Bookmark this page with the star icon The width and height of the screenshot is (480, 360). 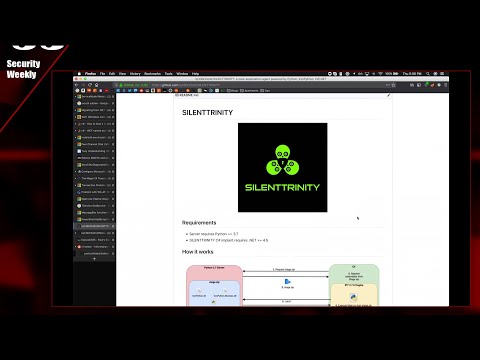393,85
